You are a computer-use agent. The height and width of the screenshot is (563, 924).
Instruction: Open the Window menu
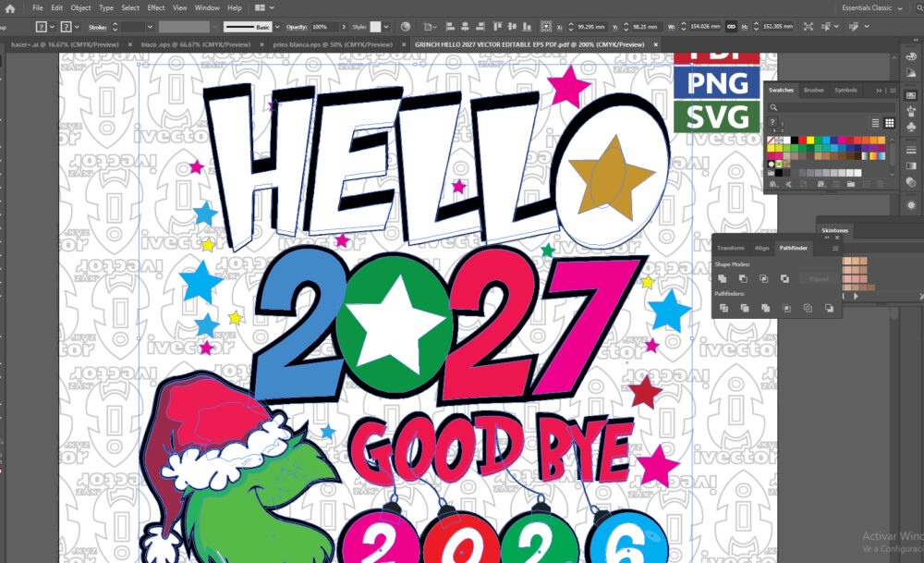207,7
